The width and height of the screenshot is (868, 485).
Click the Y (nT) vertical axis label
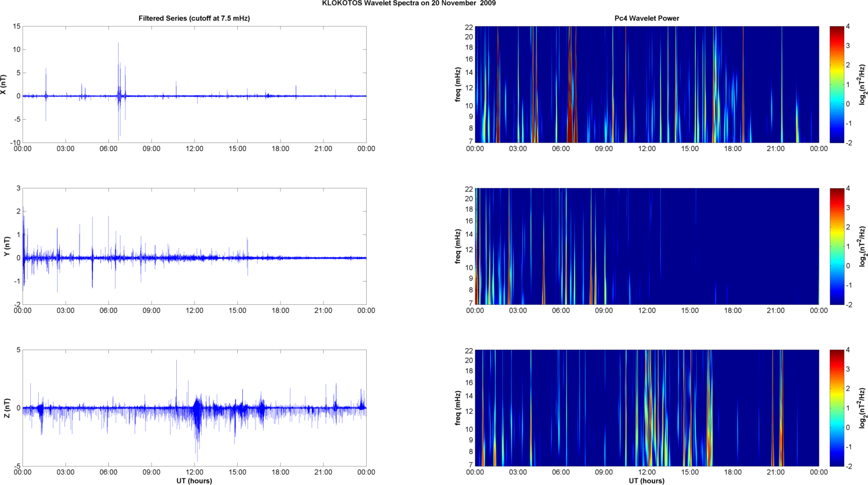click(7, 246)
